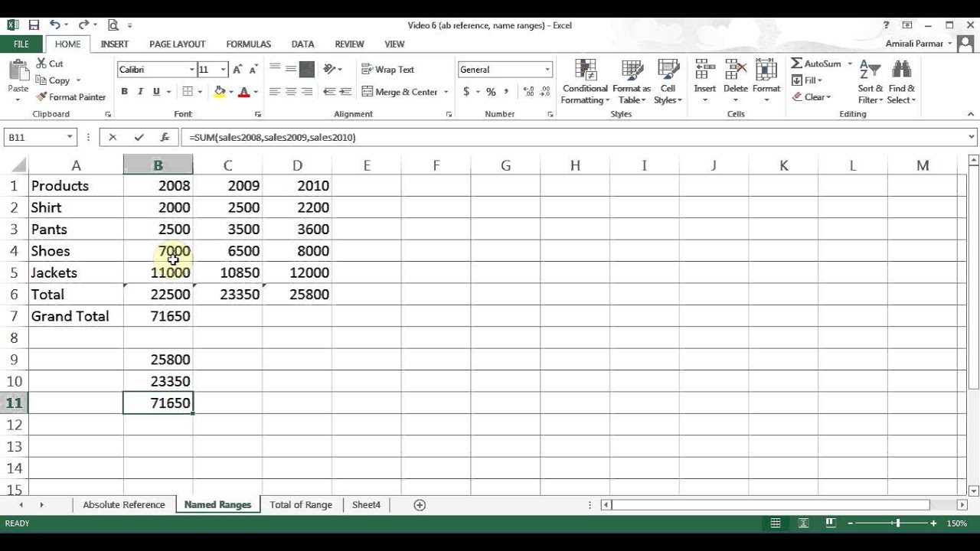
Task: Cancel the formula entry with X
Action: (x=113, y=138)
